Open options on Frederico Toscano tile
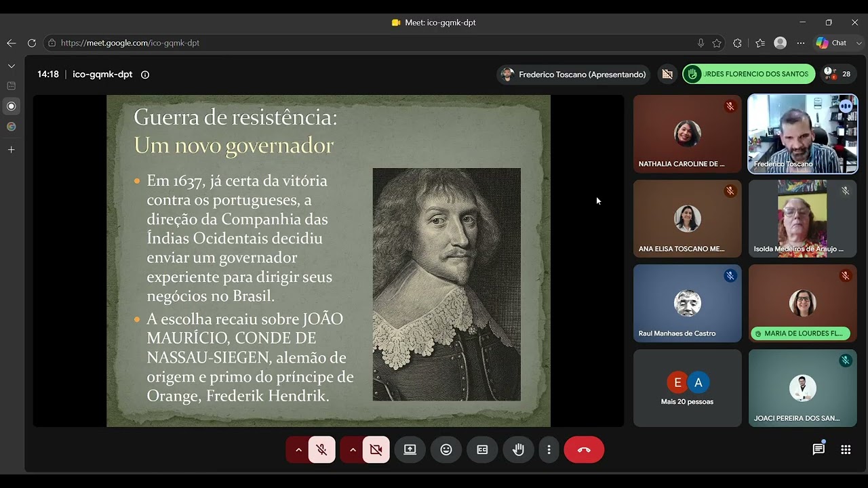 (x=845, y=106)
